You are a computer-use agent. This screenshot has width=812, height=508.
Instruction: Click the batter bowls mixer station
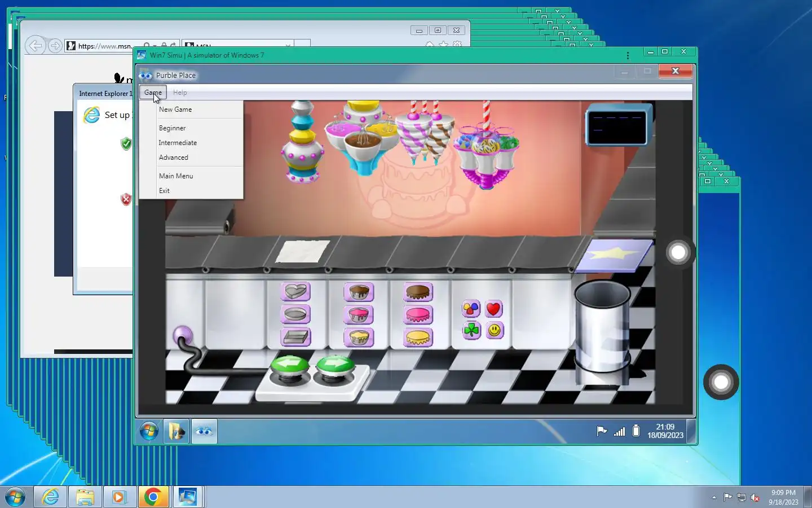point(363,137)
